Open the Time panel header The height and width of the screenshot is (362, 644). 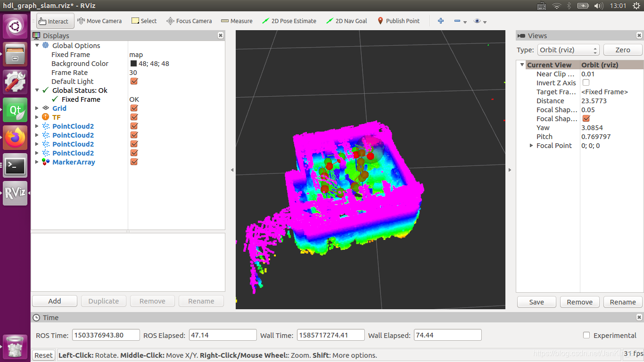click(x=50, y=317)
